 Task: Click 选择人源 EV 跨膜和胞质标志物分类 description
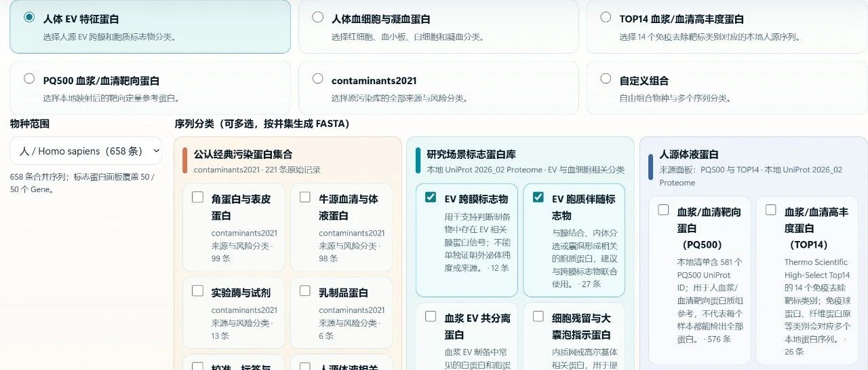point(110,37)
